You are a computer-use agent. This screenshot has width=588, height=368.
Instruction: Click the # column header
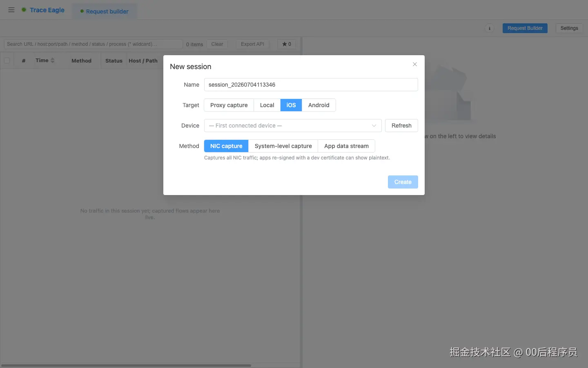click(24, 61)
